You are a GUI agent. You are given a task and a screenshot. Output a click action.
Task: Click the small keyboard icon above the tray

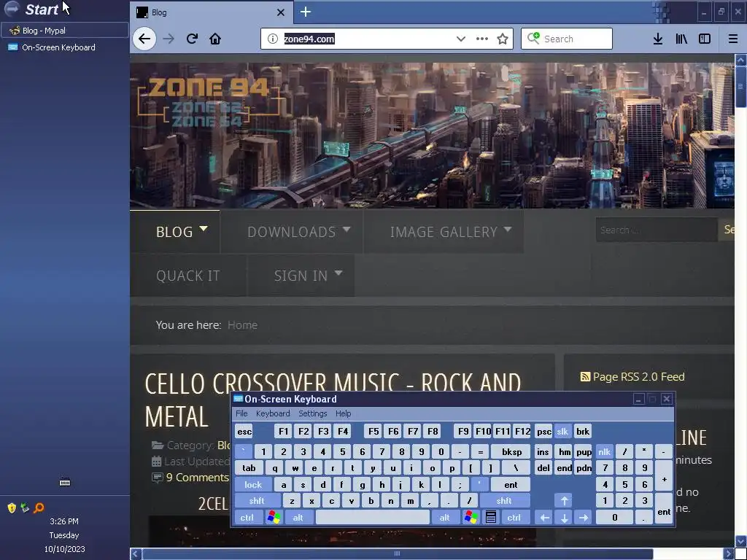point(65,483)
